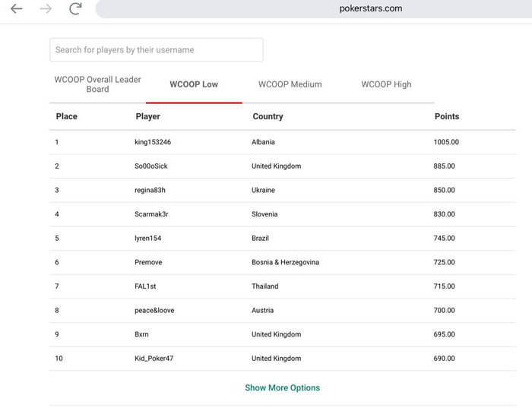The image size is (532, 411).
Task: Switch to WCOOP High tab
Action: (386, 84)
